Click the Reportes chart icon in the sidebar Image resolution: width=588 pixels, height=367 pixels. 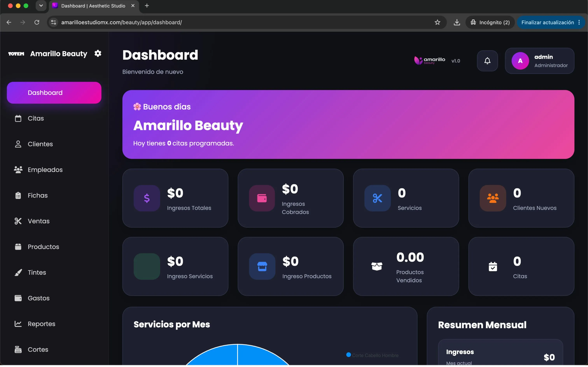click(x=18, y=324)
